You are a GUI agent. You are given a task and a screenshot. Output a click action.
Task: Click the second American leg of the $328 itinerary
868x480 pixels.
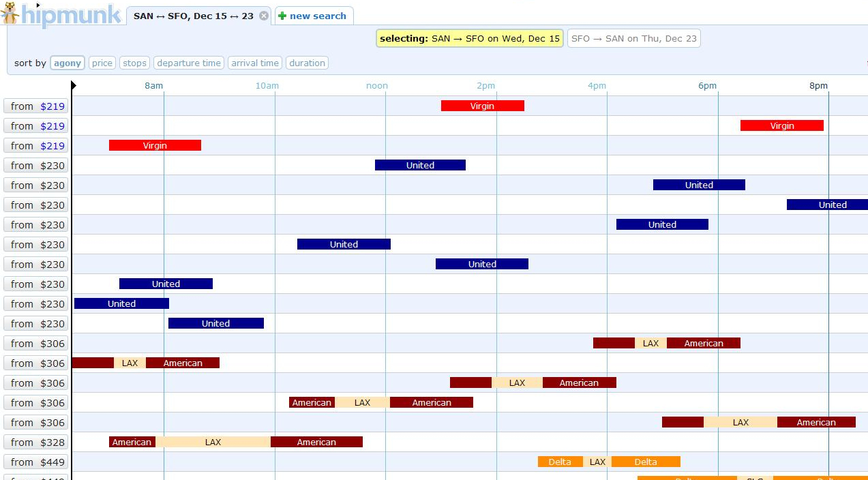pos(316,442)
